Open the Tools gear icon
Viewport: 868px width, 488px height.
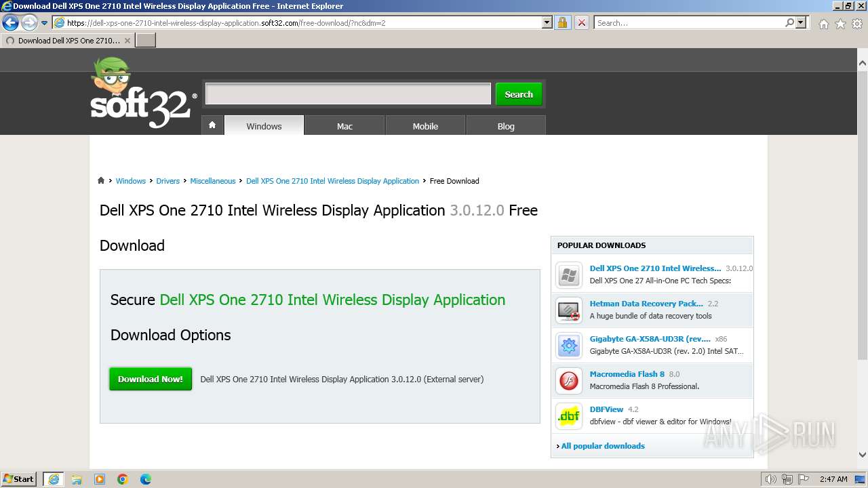[x=857, y=24]
